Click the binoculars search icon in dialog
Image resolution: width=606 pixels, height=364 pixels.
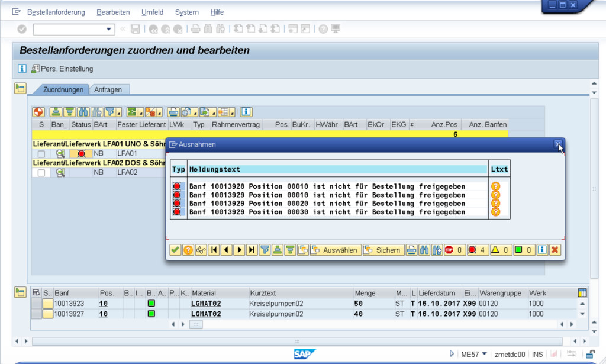pos(424,250)
